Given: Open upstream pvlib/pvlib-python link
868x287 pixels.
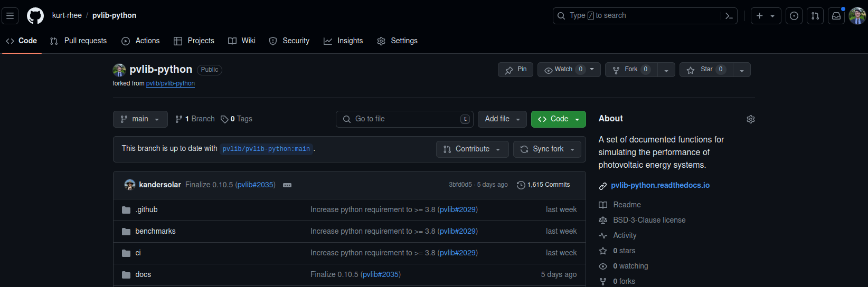Looking at the screenshot, I should (171, 83).
